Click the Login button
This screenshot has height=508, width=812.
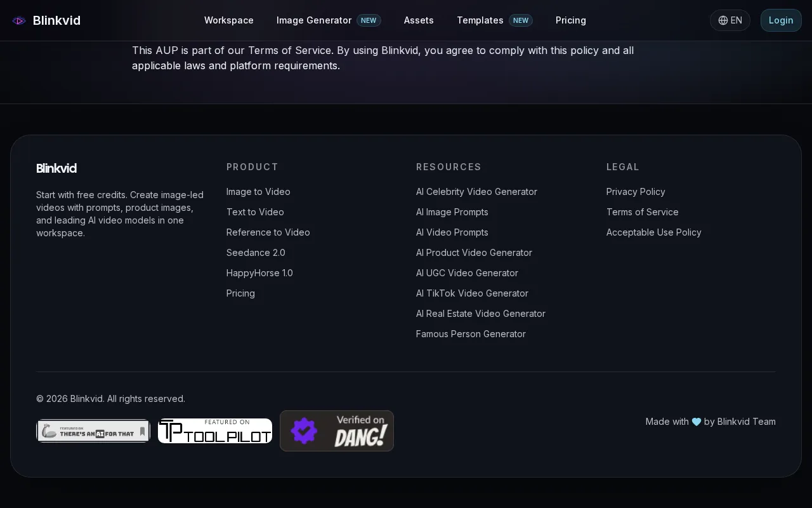(781, 20)
